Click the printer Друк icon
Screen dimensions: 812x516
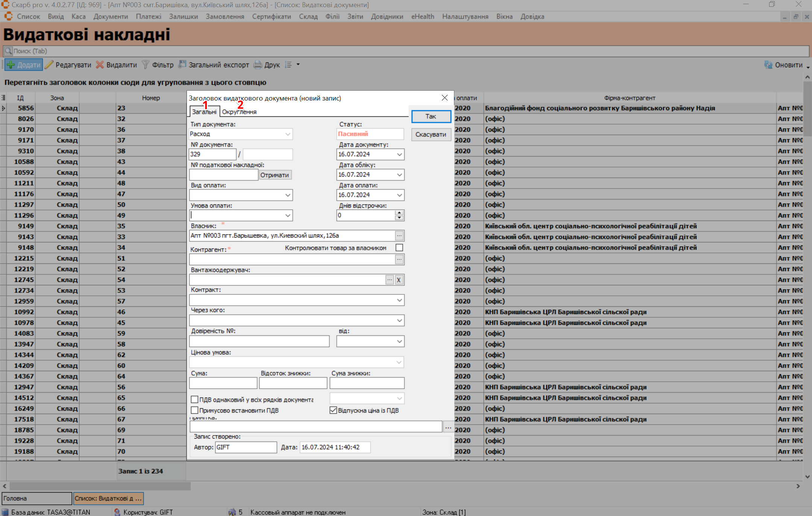pos(258,65)
